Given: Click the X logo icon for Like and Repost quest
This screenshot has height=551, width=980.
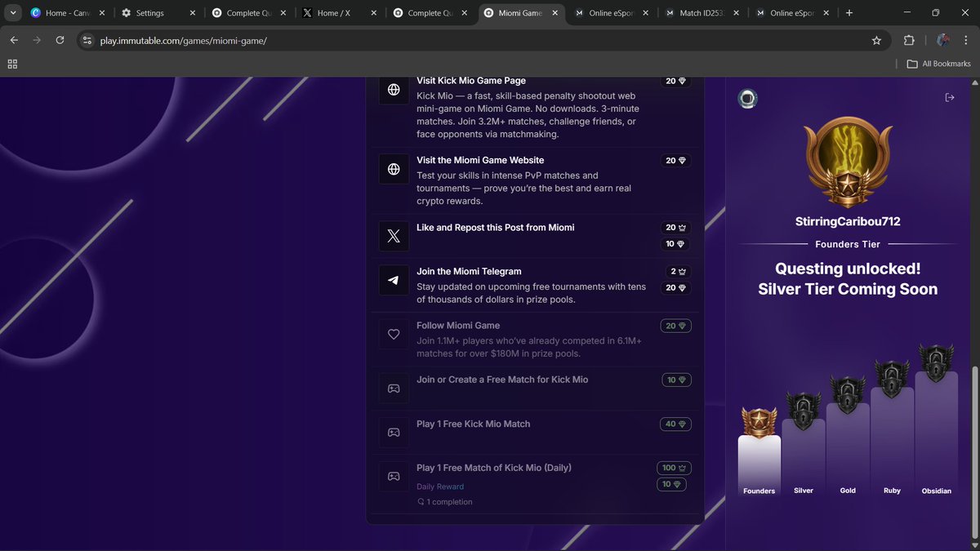Looking at the screenshot, I should pos(394,236).
